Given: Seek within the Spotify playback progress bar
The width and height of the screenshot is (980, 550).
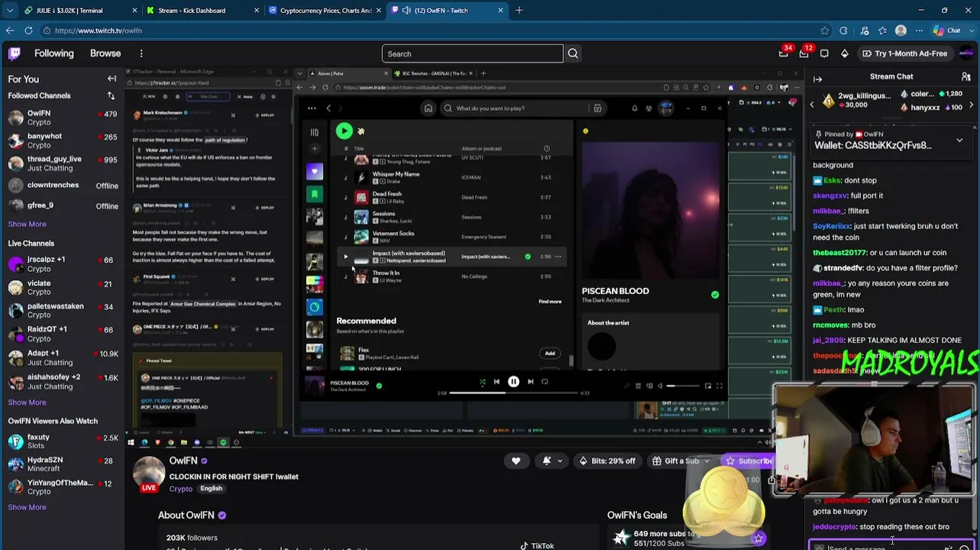Looking at the screenshot, I should [x=515, y=393].
